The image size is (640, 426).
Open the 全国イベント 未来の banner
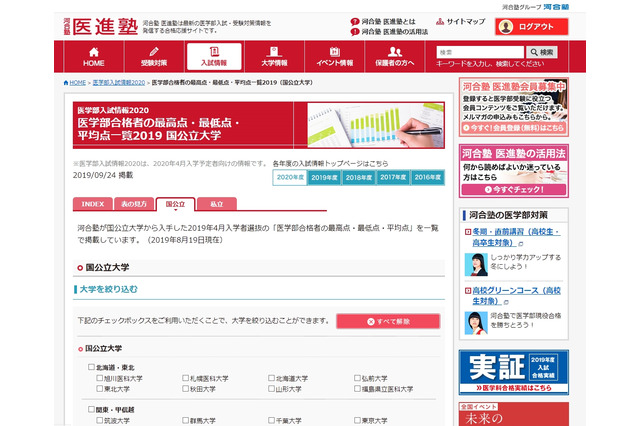pyautogui.click(x=513, y=414)
